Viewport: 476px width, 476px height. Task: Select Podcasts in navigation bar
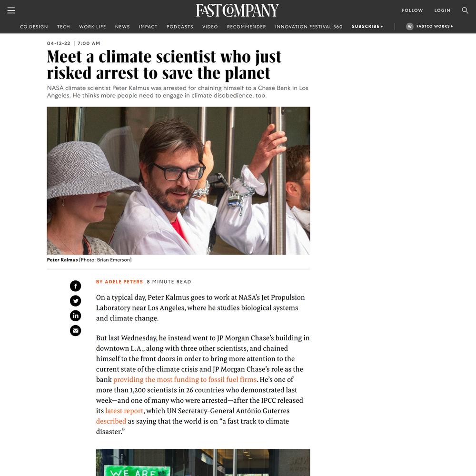pos(180,27)
